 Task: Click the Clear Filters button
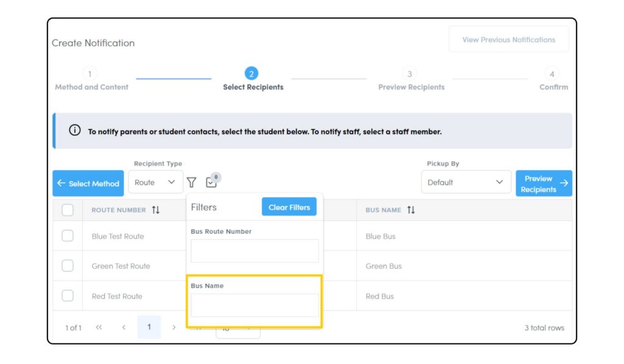289,207
